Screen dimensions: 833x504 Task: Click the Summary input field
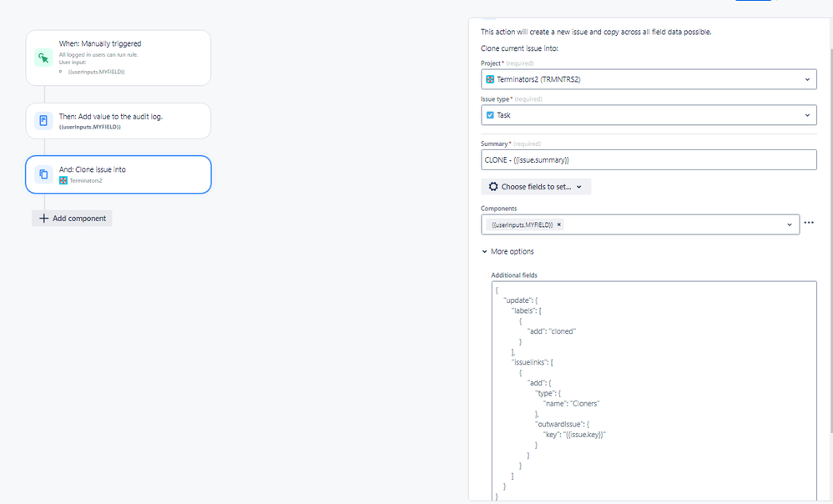click(x=649, y=160)
